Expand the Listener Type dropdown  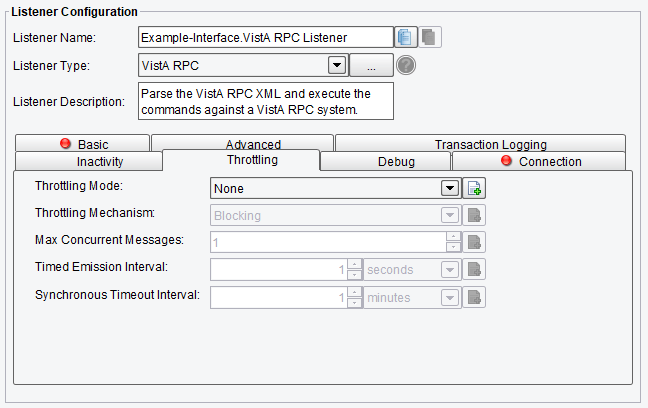pos(337,65)
